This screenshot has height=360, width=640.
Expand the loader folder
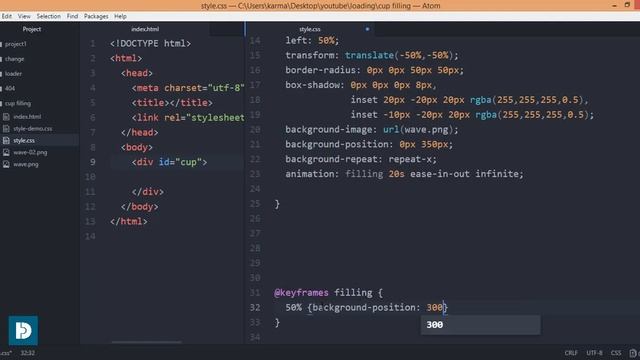click(x=13, y=73)
